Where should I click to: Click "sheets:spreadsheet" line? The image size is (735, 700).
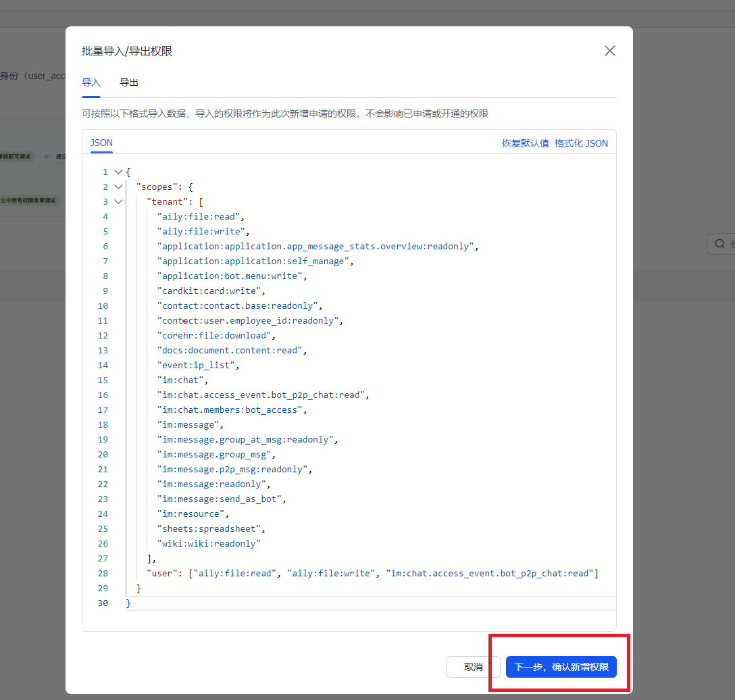click(211, 529)
